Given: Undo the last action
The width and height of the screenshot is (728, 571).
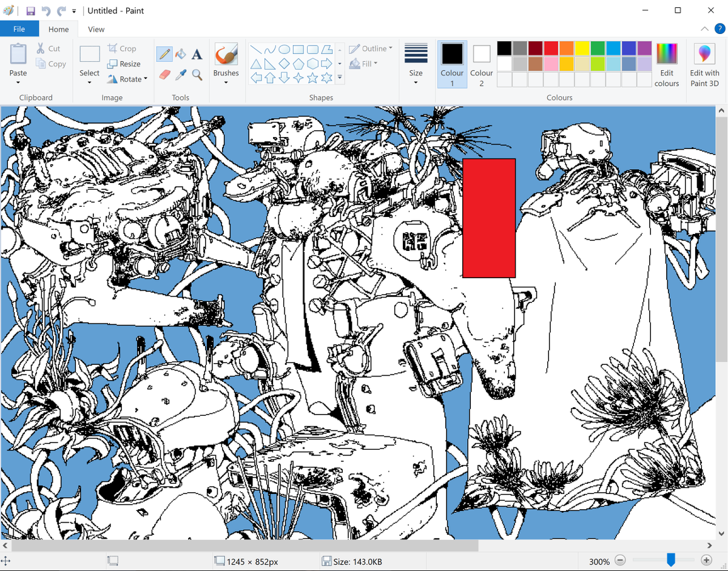Looking at the screenshot, I should 45,11.
